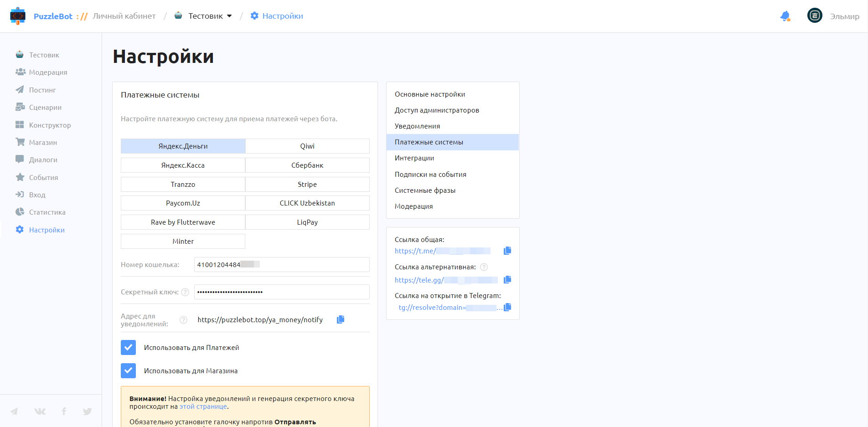
Task: Open the VK social icon
Action: click(x=40, y=412)
